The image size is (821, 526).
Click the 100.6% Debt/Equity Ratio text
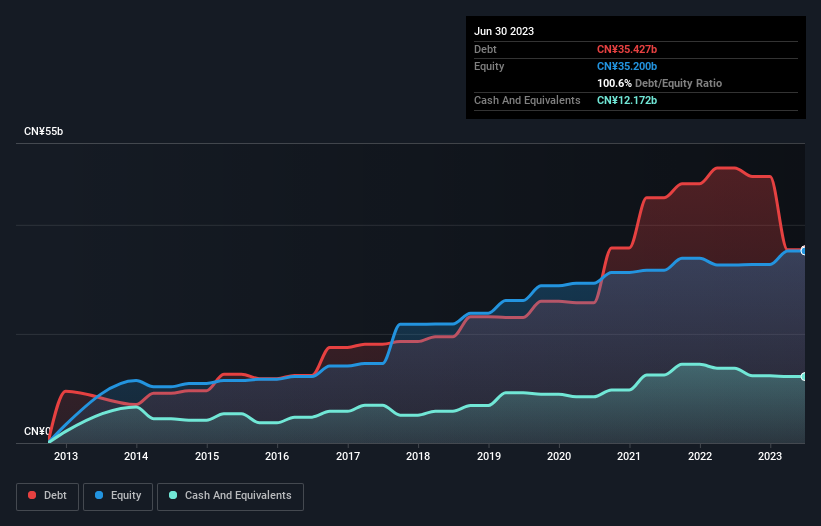click(x=659, y=83)
